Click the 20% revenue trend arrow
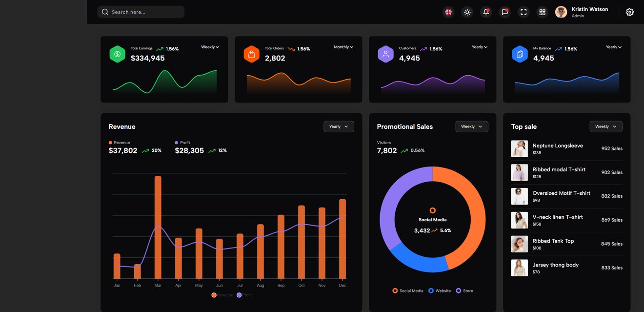Screen dimensions: 644x312 145,151
